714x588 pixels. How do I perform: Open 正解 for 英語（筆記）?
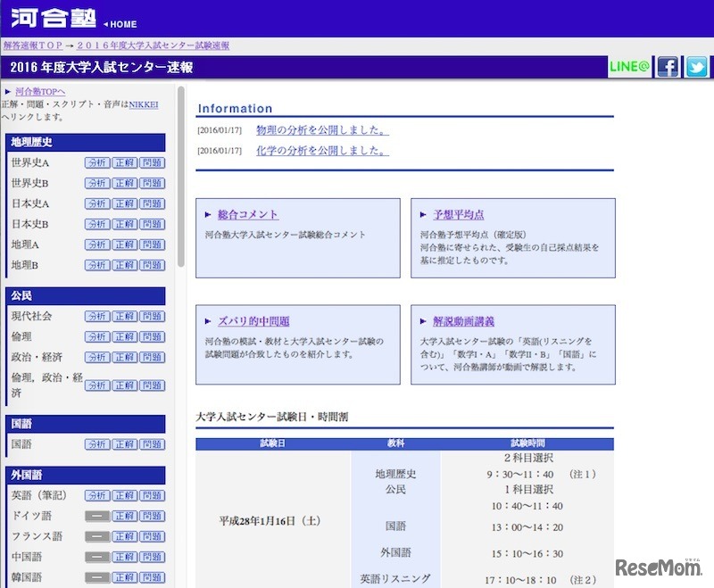pos(123,495)
